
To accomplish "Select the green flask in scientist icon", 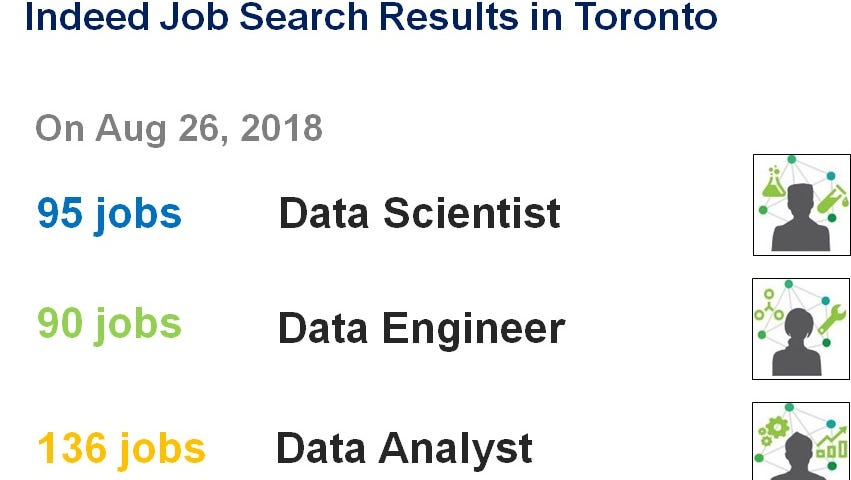I will 774,182.
